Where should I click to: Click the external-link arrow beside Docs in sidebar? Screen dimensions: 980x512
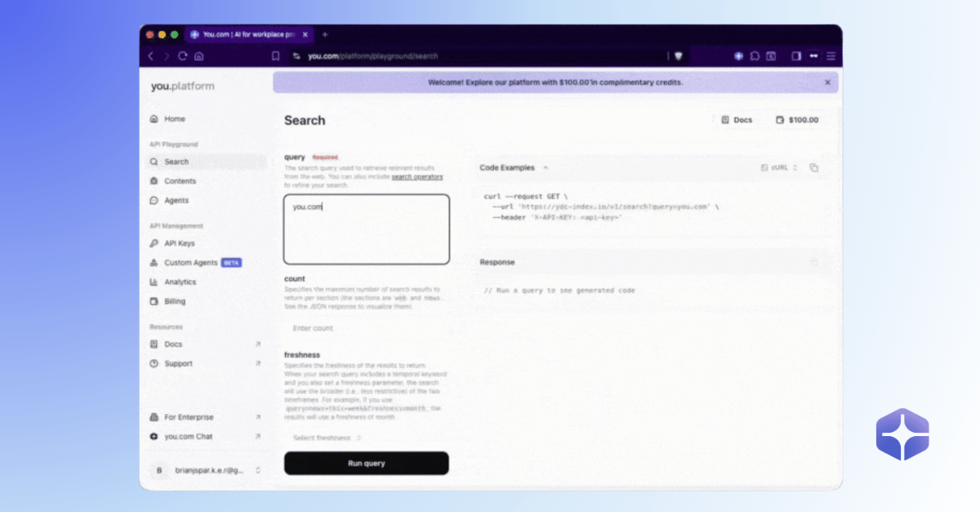pyautogui.click(x=258, y=345)
